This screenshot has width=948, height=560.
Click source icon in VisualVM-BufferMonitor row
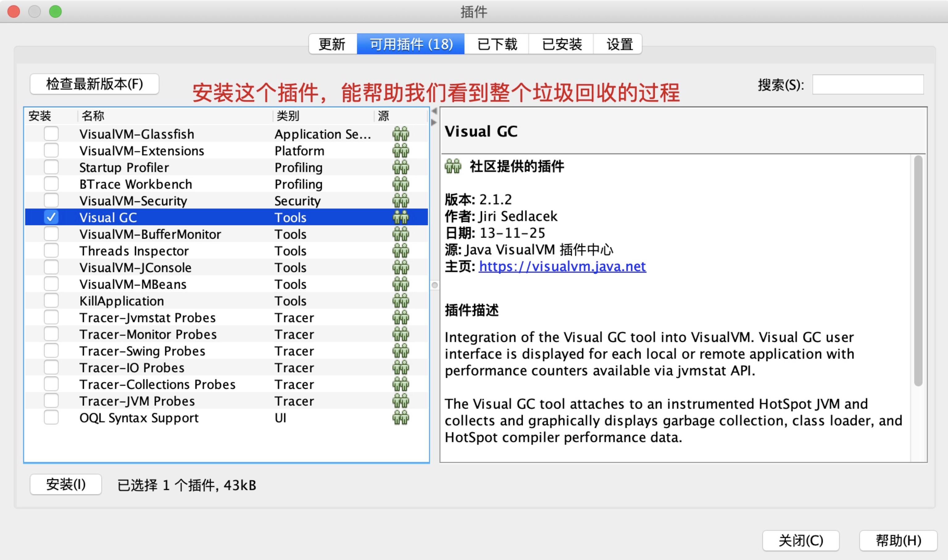click(401, 234)
